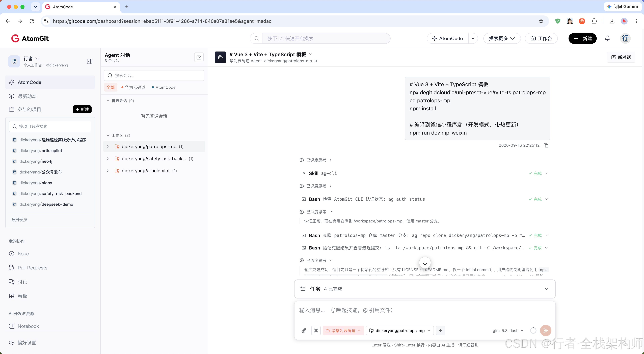The height and width of the screenshot is (354, 644).
Task: Open the dickeryang/patrolops-mp repo selector dropdown
Action: [x=399, y=331]
